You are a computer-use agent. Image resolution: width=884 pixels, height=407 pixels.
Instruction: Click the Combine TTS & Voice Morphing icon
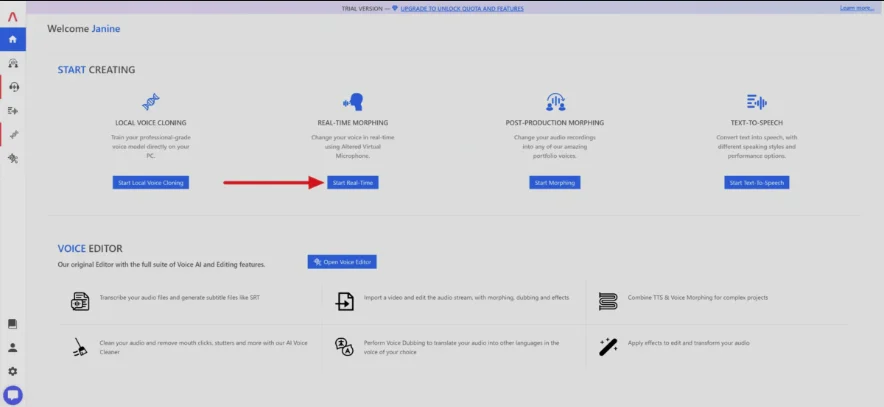(x=608, y=301)
